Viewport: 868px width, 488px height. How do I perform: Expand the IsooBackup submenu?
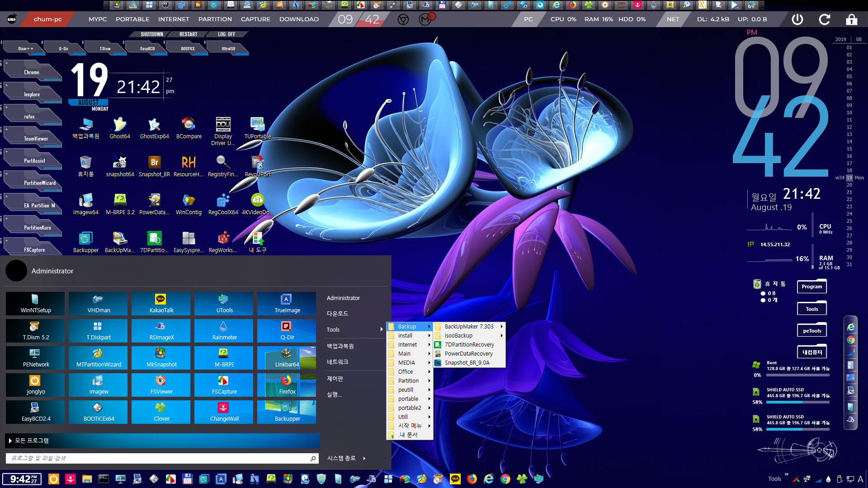[469, 336]
